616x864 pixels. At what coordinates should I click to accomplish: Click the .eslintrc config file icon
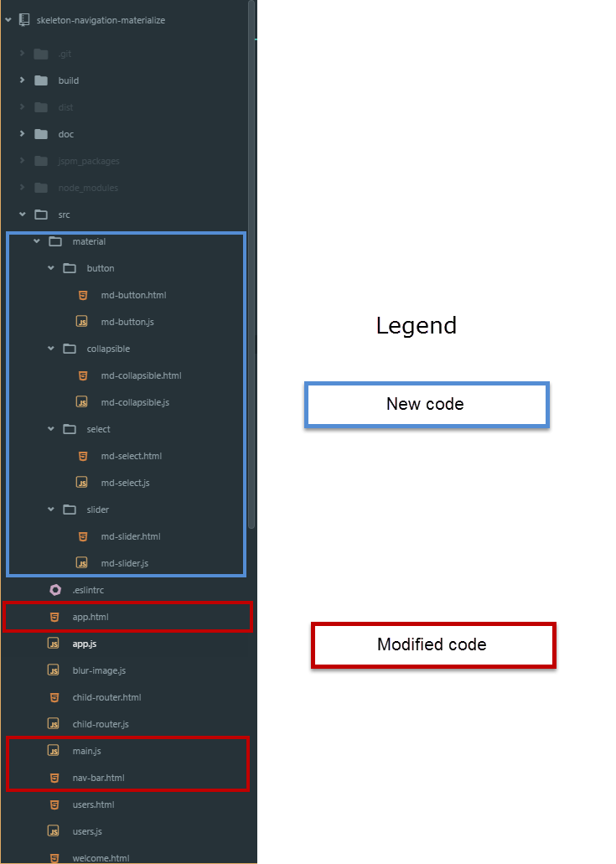click(x=54, y=590)
